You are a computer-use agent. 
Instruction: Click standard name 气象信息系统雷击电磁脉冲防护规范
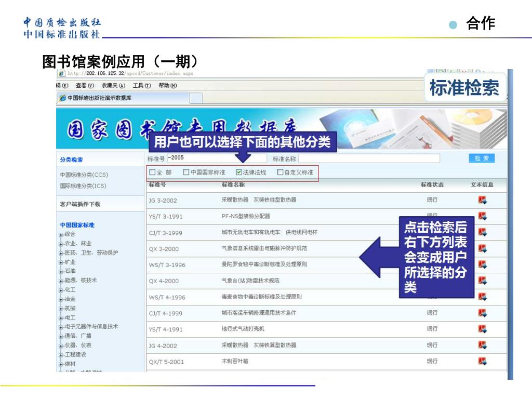(x=264, y=248)
